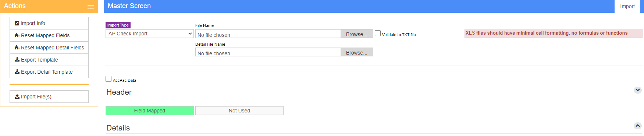Click the Reset Mapped Detail Fields icon
This screenshot has height=136, width=644.
[x=17, y=48]
